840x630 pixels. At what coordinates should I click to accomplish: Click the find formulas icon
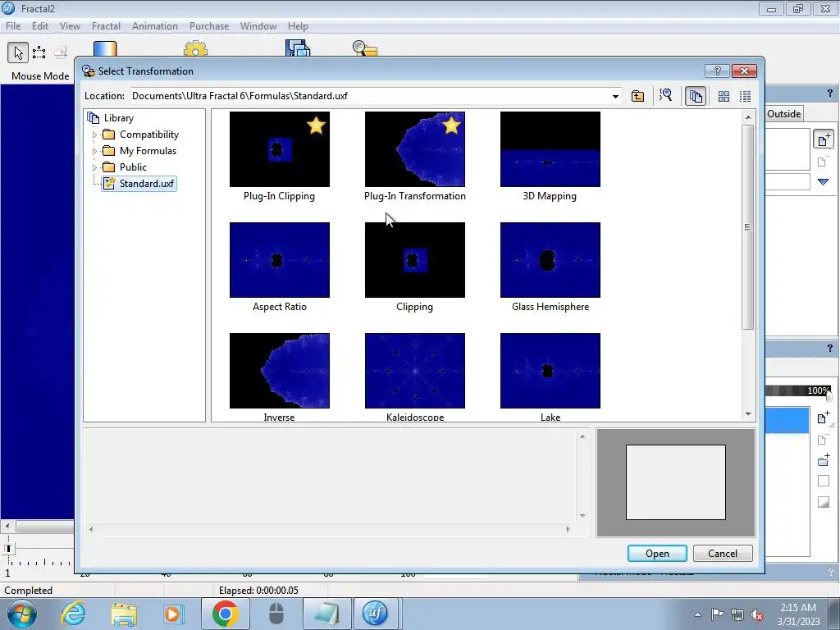pos(666,96)
